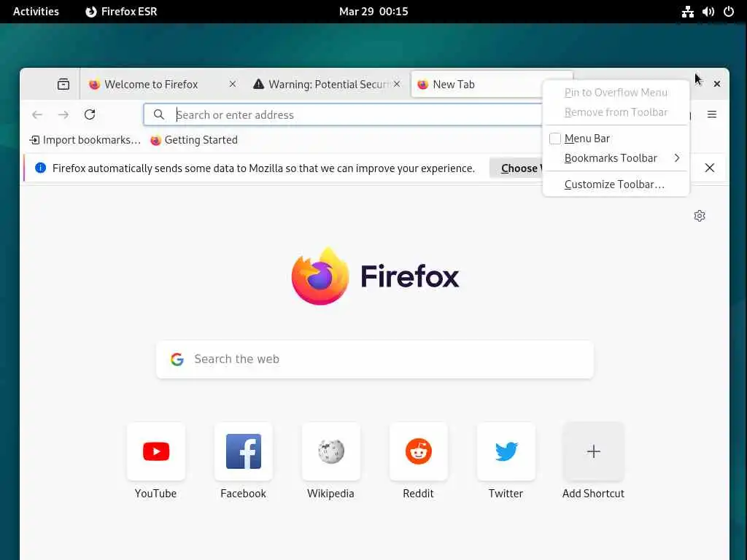Open the Getting Started bookmark
This screenshot has width=747, height=560.
click(x=194, y=140)
